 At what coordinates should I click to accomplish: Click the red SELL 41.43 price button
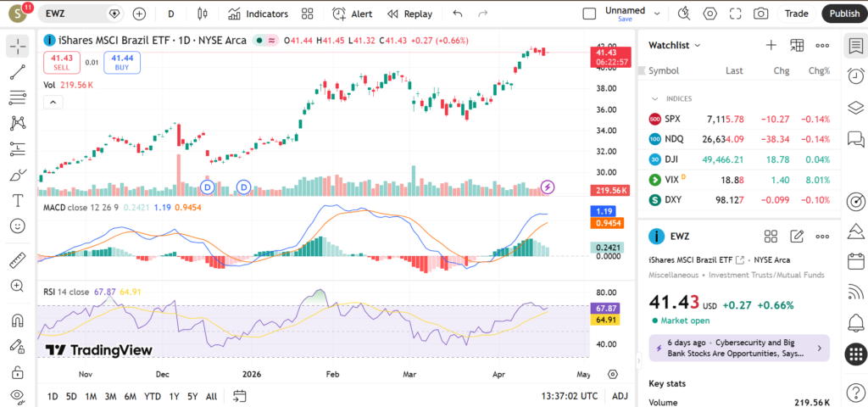[61, 62]
